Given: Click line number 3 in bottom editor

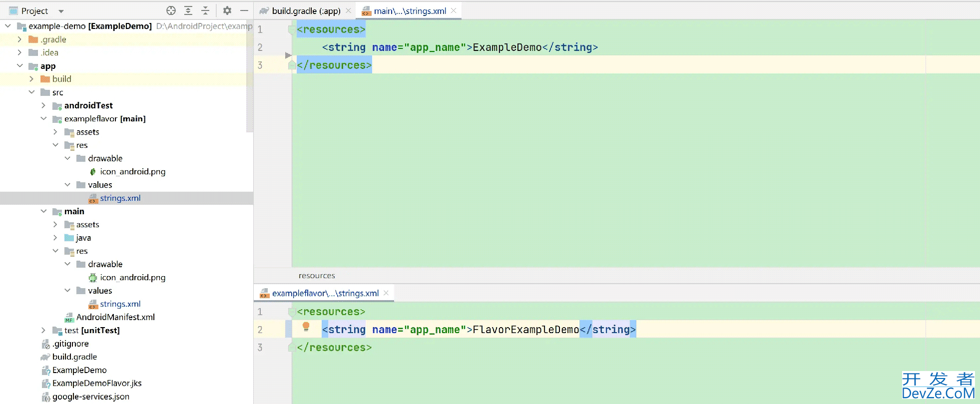Looking at the screenshot, I should 260,348.
